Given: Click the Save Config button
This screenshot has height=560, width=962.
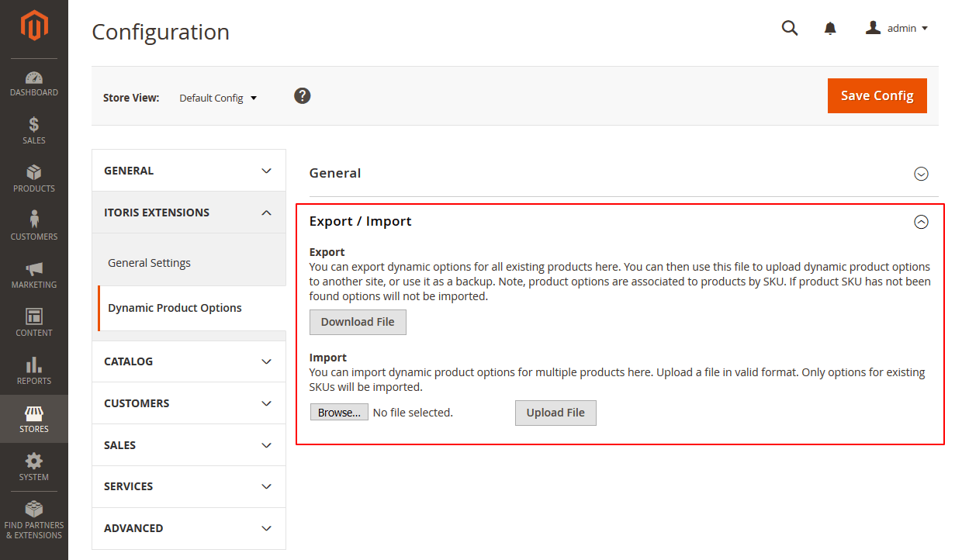Looking at the screenshot, I should 877,95.
